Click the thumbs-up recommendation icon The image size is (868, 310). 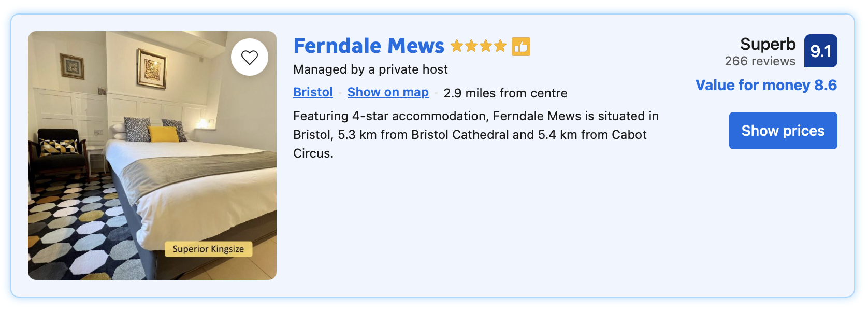pyautogui.click(x=520, y=47)
